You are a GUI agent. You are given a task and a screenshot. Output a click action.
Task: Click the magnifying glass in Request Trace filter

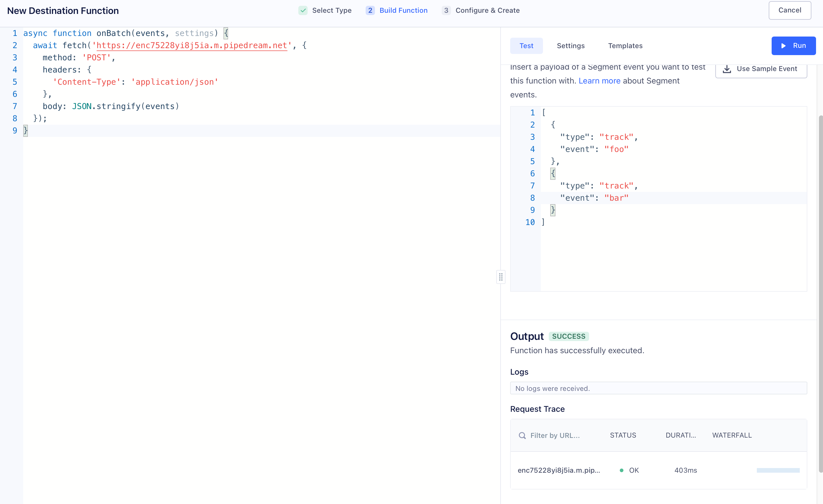[523, 435]
